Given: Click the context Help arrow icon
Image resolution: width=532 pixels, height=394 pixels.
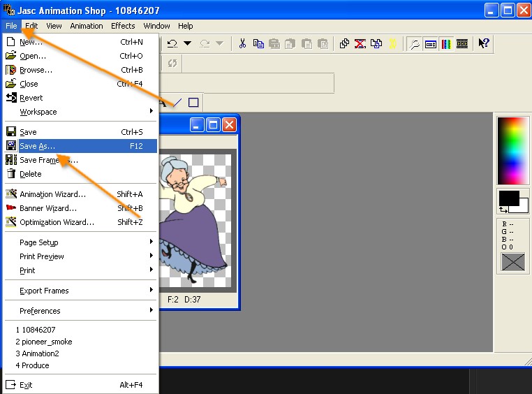Looking at the screenshot, I should coord(484,43).
